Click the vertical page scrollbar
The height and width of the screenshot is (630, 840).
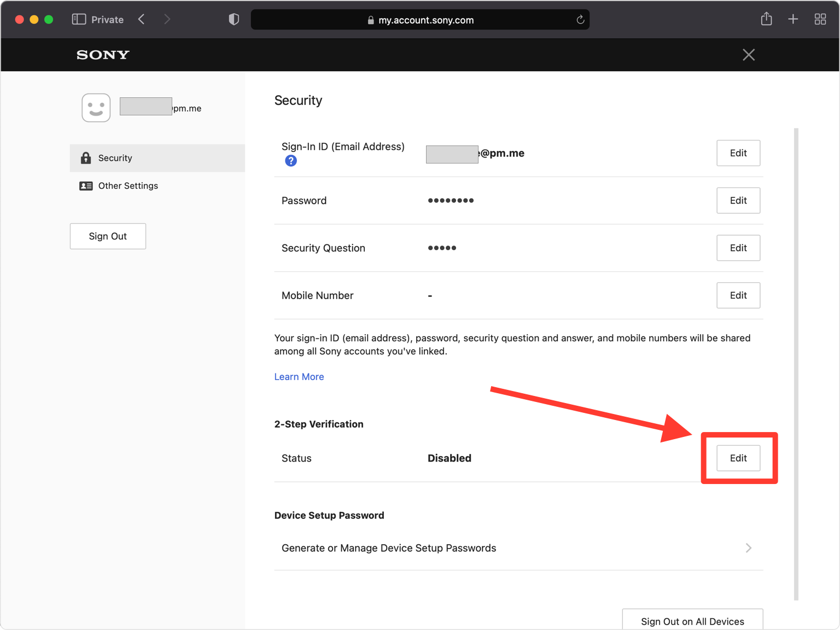(x=796, y=361)
